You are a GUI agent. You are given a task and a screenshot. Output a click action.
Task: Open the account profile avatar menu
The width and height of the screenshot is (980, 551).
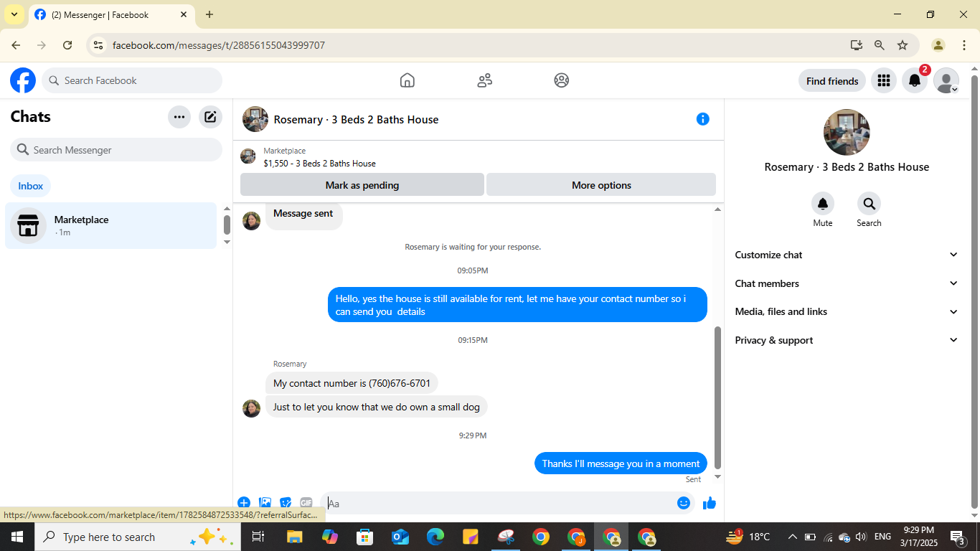tap(946, 81)
